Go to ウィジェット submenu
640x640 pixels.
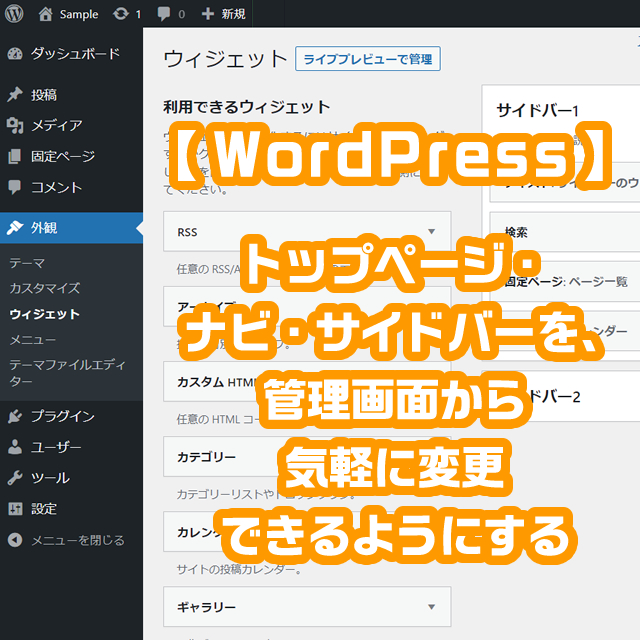(x=44, y=314)
